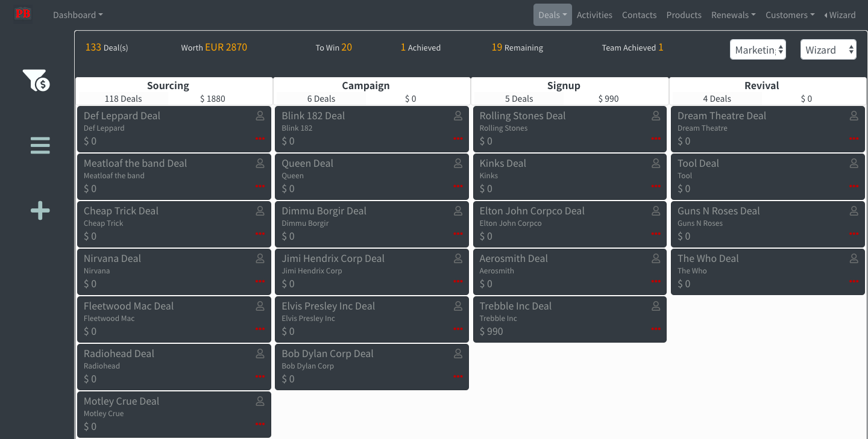The width and height of the screenshot is (868, 439).
Task: Click the 19 Remaining figure
Action: pyautogui.click(x=517, y=48)
